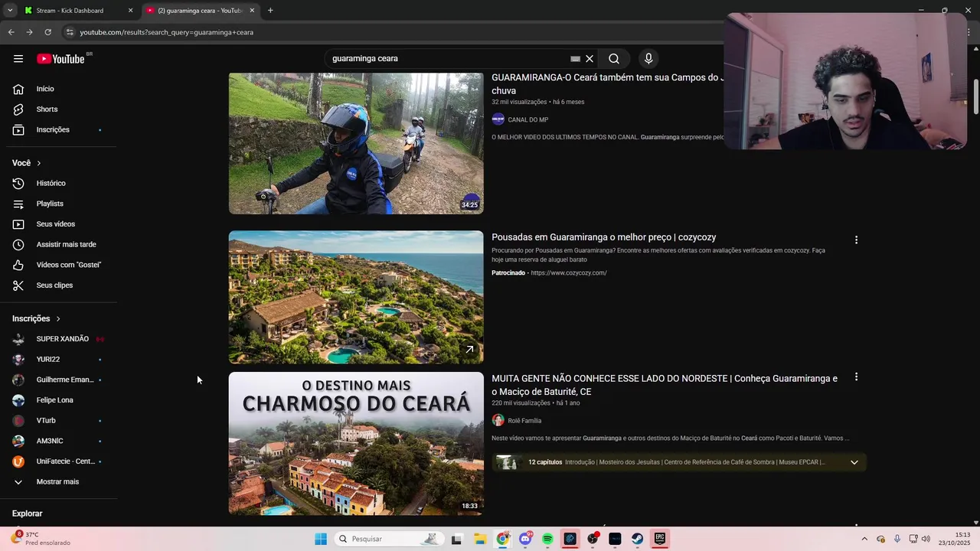Open the cozycozy.com sponsored link
Screen dimensions: 980x551
(x=569, y=273)
